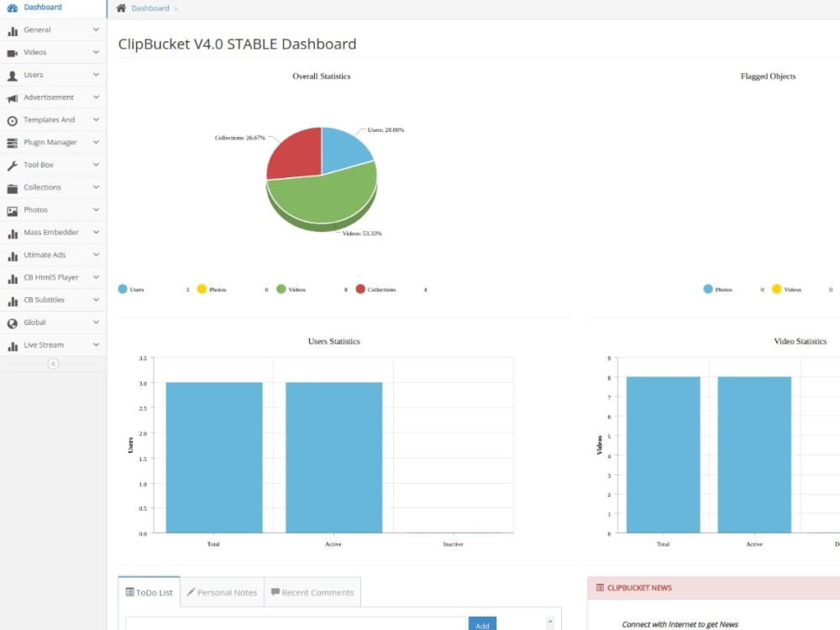Viewport: 840px width, 630px height.
Task: Click the red Collections pie slice
Action: tap(297, 155)
